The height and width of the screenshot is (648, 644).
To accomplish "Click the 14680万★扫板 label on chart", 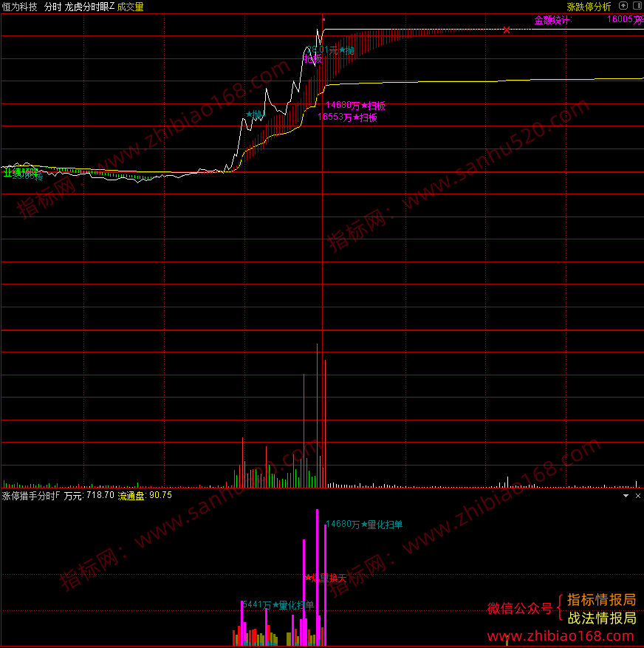I will 355,106.
